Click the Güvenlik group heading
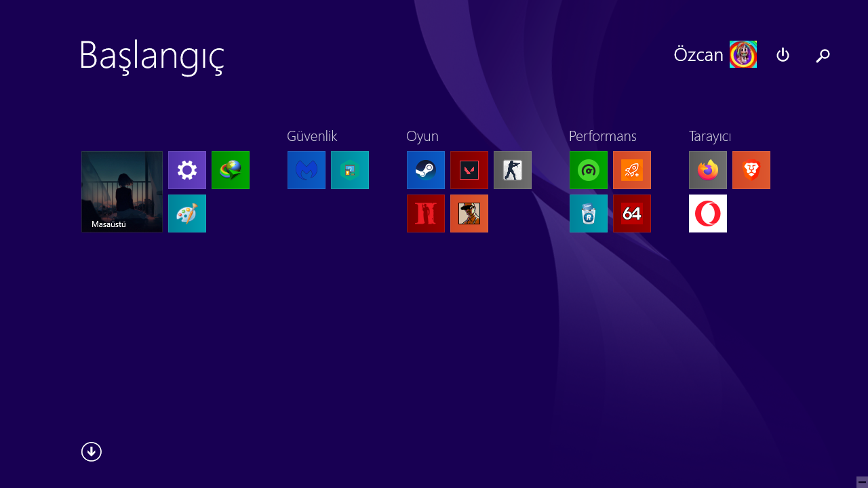The width and height of the screenshot is (868, 488). 312,136
